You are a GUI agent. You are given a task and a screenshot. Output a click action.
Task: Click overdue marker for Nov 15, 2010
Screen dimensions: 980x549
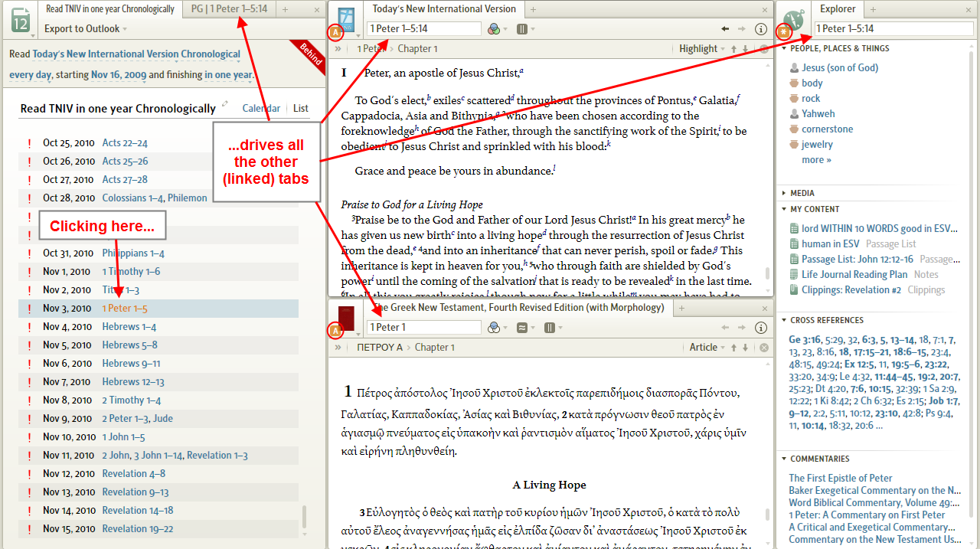[29, 529]
